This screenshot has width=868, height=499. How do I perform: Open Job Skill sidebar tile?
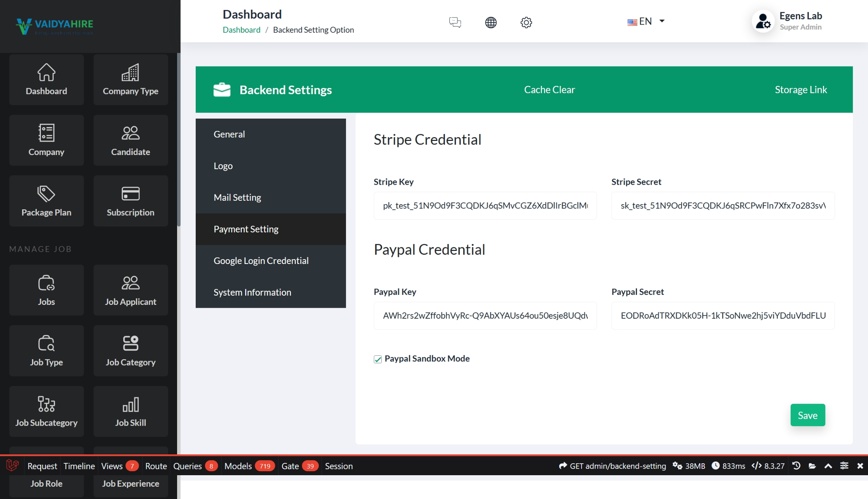130,411
